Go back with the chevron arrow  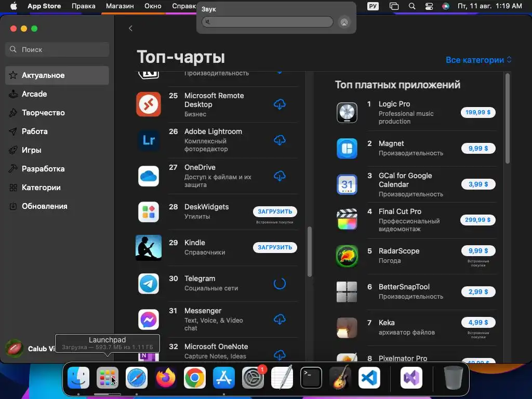(x=130, y=29)
